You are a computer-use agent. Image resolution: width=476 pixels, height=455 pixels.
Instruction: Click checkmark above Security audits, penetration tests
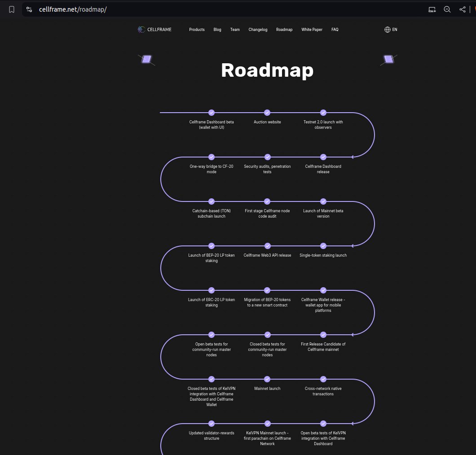pyautogui.click(x=268, y=157)
